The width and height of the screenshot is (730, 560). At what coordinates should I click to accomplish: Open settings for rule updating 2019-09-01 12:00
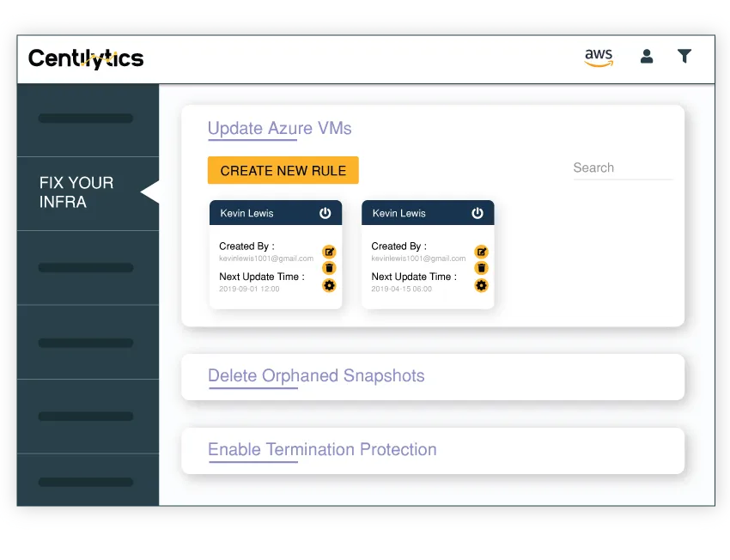329,285
